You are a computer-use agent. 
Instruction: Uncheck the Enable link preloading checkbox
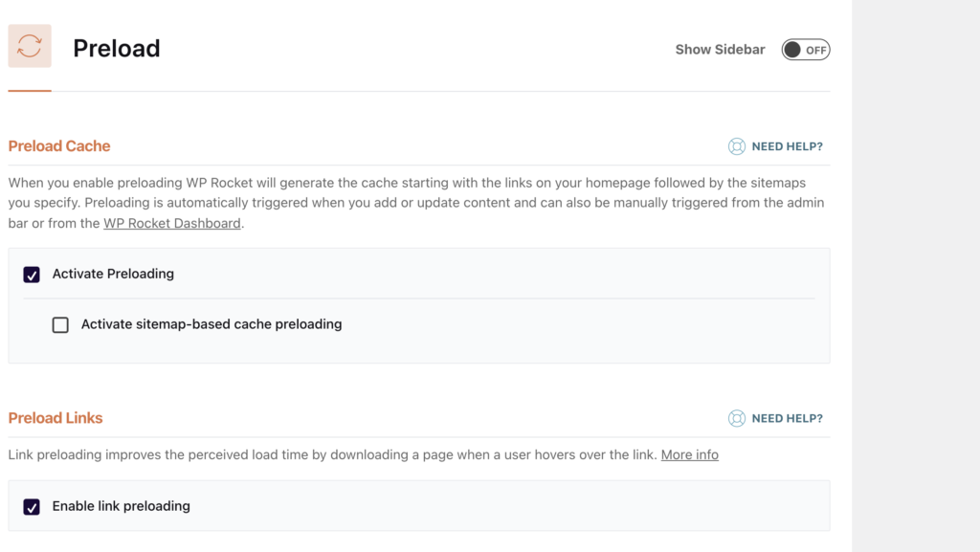click(x=32, y=506)
